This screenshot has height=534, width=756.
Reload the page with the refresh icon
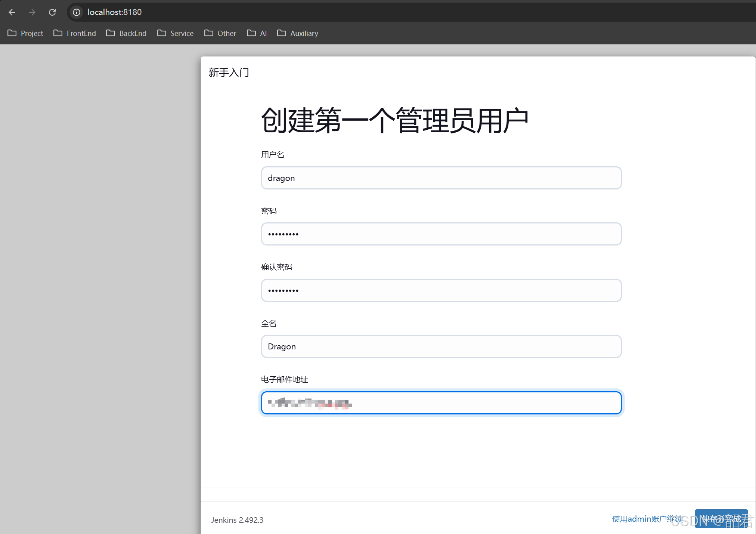point(52,12)
